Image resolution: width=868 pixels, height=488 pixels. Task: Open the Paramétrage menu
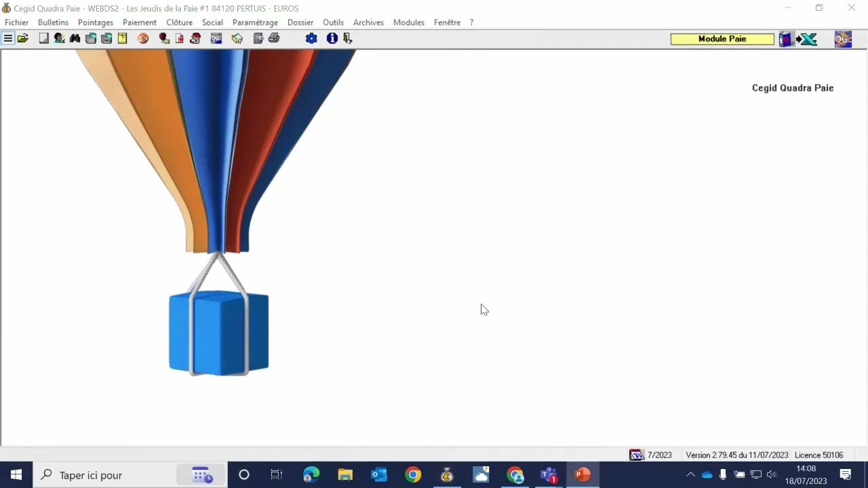255,22
